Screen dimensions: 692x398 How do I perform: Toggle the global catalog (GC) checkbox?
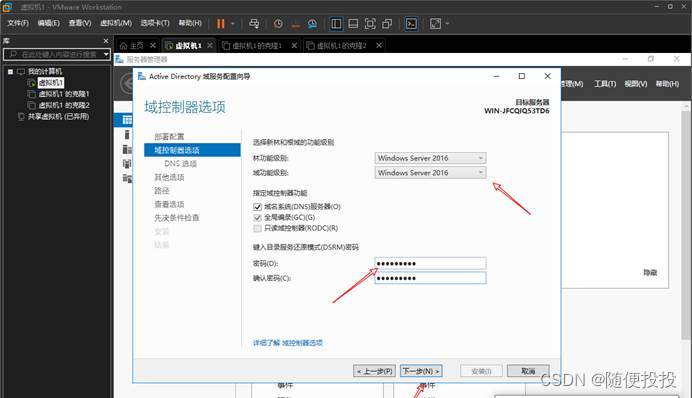258,218
